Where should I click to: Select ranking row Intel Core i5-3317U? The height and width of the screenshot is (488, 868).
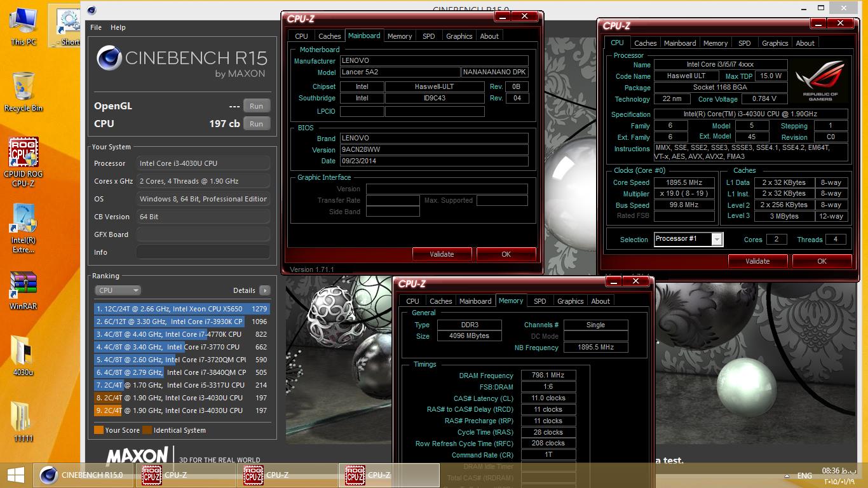[182, 385]
